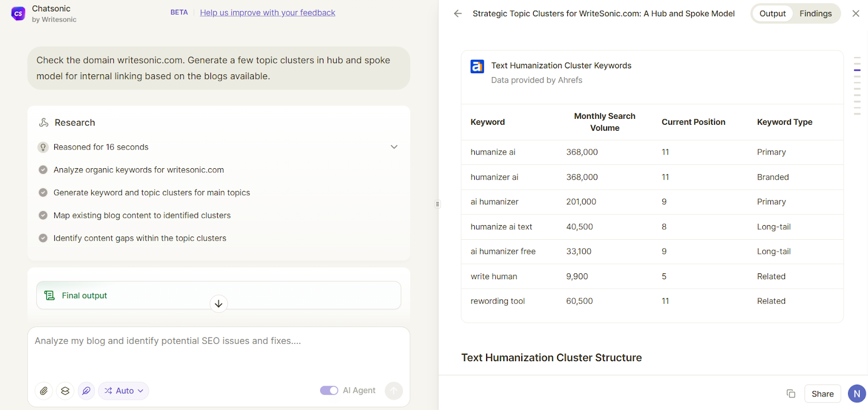Click the layers stack icon
The height and width of the screenshot is (410, 868).
pos(65,390)
